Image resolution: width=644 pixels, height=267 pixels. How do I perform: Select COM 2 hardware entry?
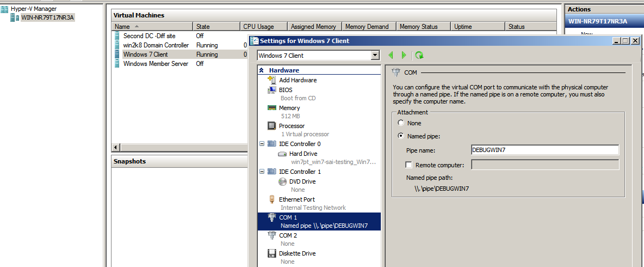pos(319,239)
